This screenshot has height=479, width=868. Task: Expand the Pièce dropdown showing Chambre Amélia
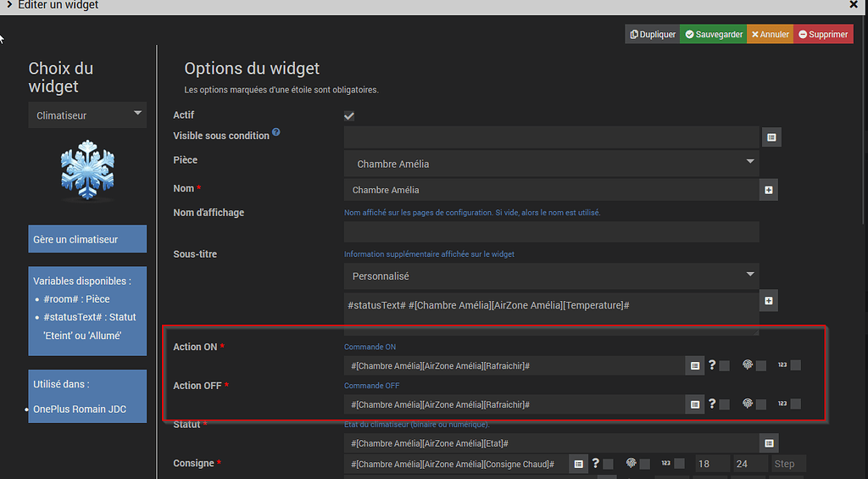click(551, 164)
